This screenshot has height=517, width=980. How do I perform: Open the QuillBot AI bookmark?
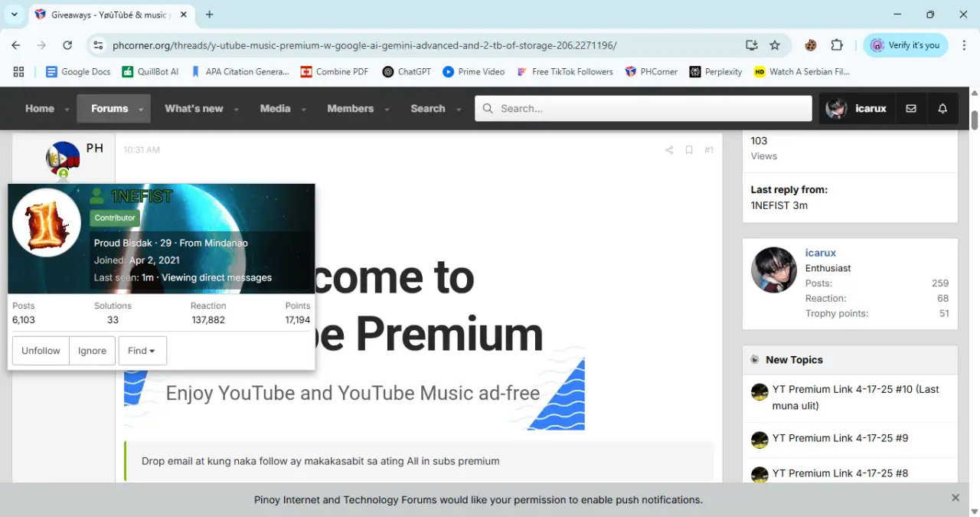(x=150, y=71)
